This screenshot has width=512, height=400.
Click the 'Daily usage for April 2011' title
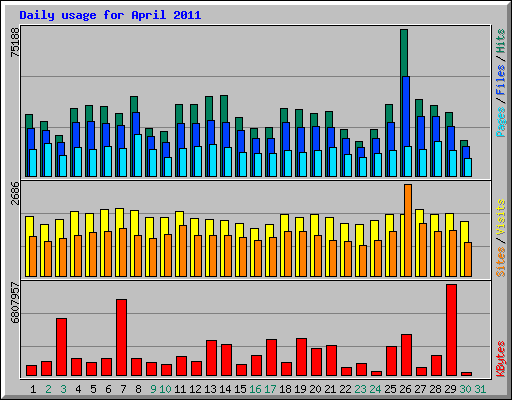pos(110,15)
